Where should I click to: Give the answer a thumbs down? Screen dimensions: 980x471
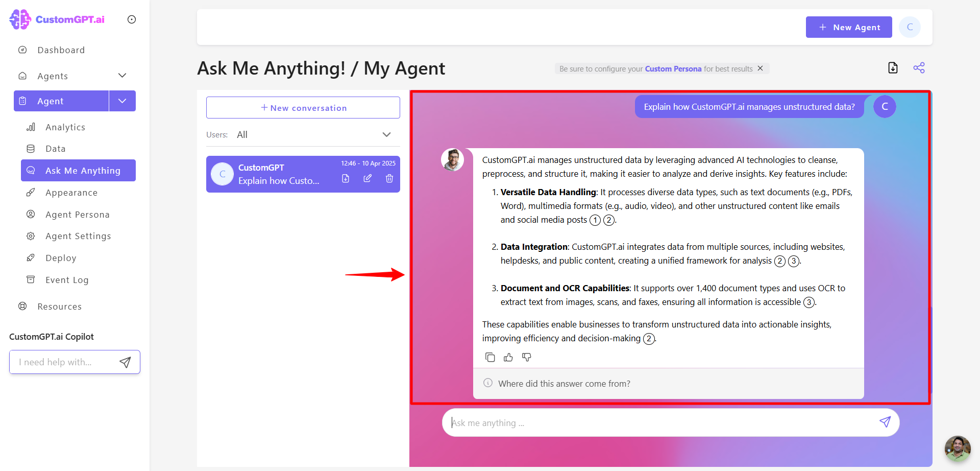click(527, 357)
